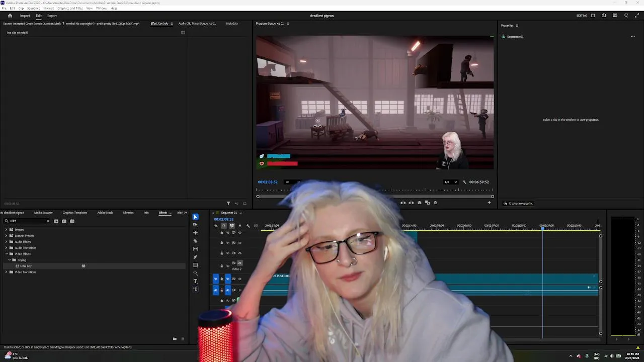This screenshot has height=362, width=644.
Task: Select the Rectangle shape tool
Action: pyautogui.click(x=195, y=265)
